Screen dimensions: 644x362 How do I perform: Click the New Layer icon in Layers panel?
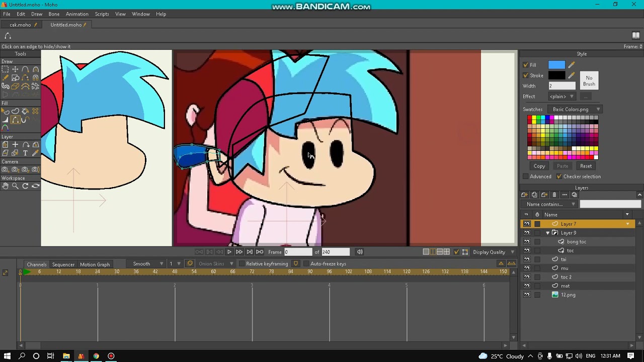524,195
